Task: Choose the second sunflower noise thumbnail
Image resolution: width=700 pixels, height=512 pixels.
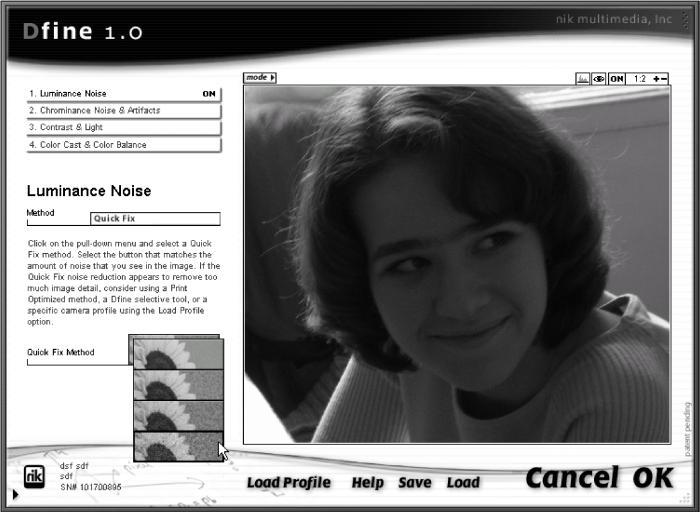Action: (179, 385)
